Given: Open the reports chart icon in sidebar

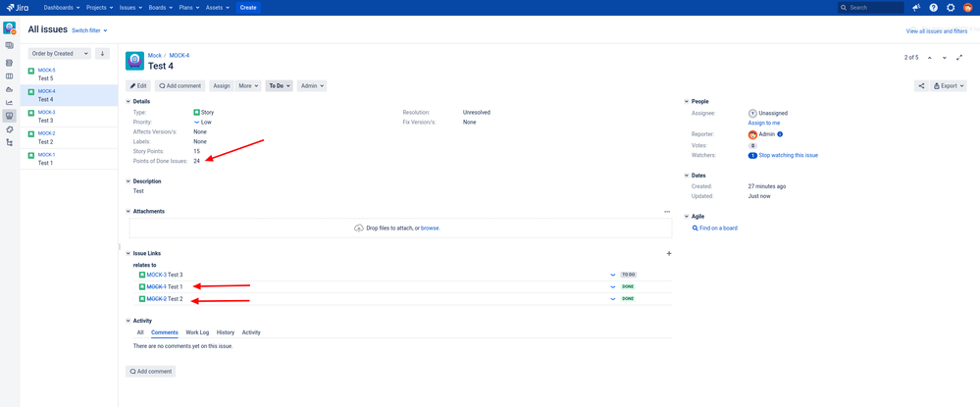Looking at the screenshot, I should tap(10, 103).
